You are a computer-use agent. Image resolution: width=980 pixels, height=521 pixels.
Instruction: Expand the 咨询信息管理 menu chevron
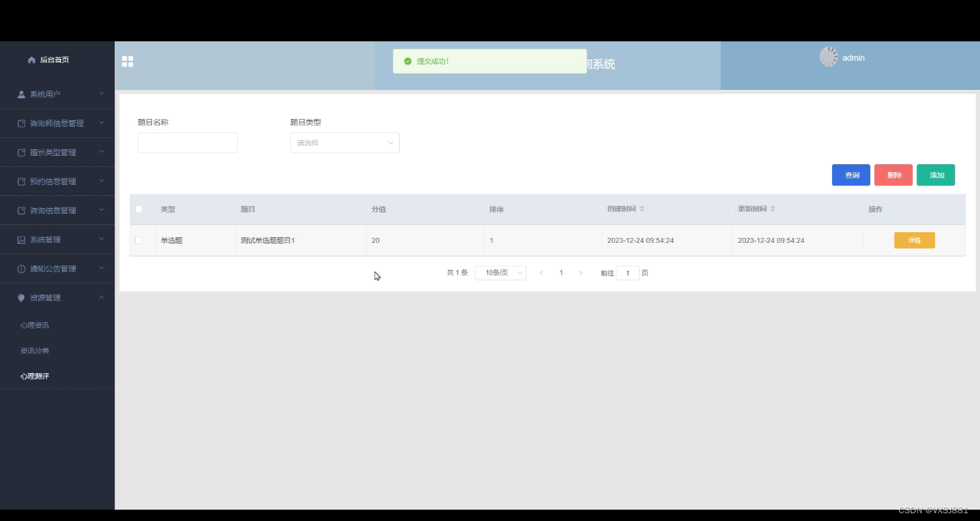pyautogui.click(x=101, y=210)
